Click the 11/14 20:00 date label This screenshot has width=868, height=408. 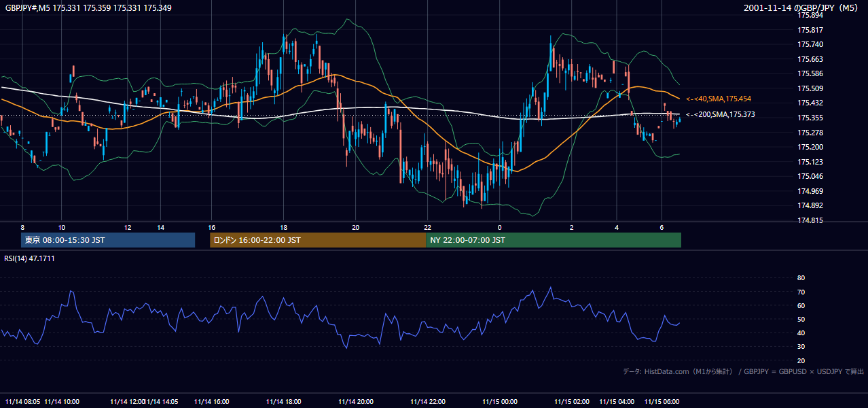(356, 401)
